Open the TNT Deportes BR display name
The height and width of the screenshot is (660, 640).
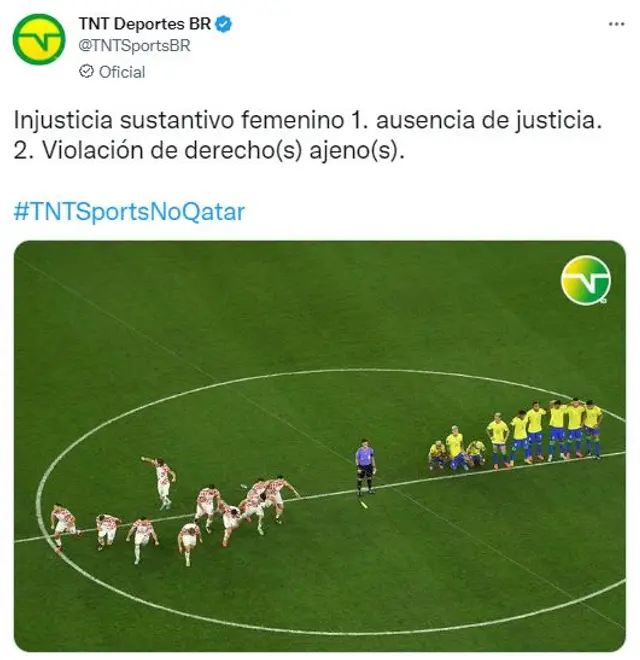pyautogui.click(x=144, y=24)
